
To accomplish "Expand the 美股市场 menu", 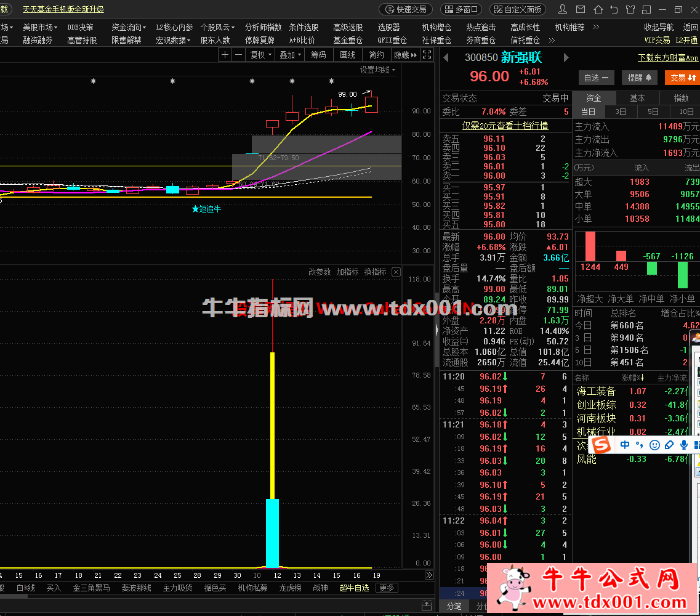I will [40, 27].
